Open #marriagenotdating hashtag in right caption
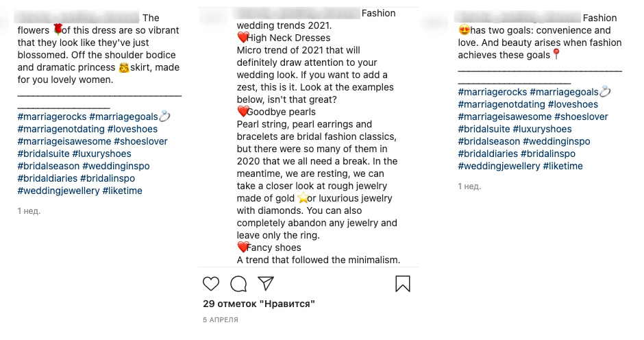 [501, 104]
